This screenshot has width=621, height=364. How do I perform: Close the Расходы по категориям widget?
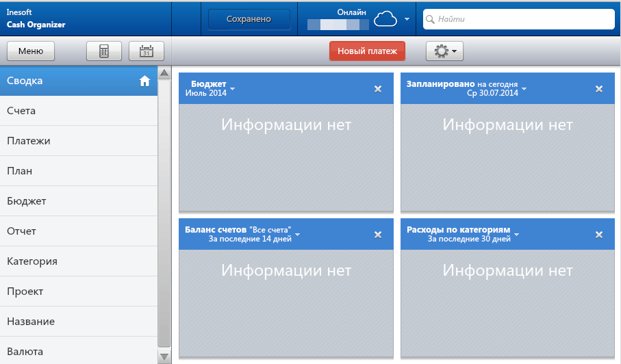pos(599,235)
